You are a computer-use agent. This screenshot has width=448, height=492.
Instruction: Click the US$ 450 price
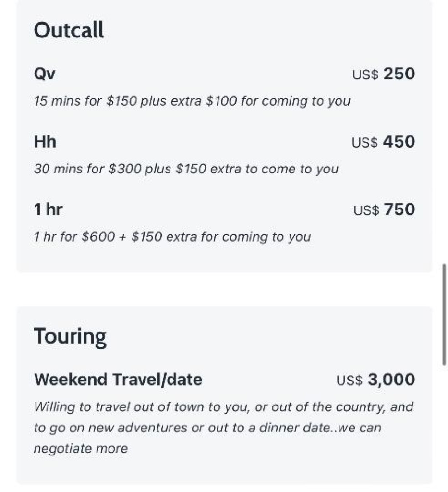click(x=383, y=142)
